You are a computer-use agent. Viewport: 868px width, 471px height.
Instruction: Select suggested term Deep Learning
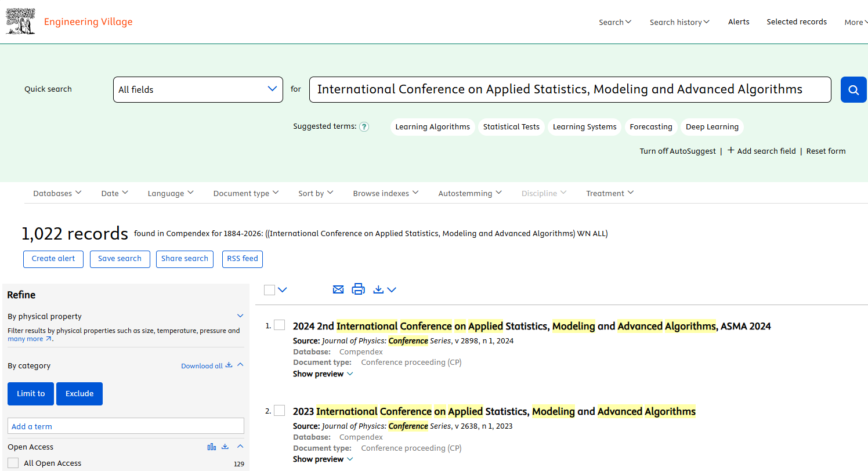[712, 127]
